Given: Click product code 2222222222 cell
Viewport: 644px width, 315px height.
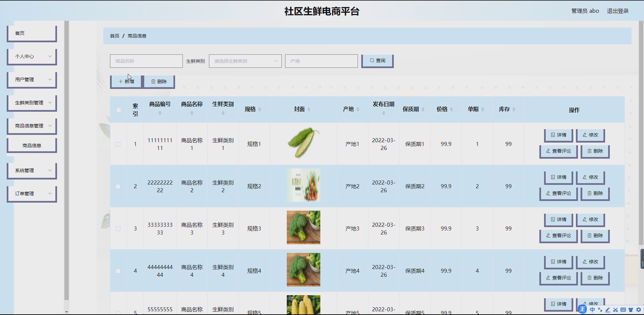Looking at the screenshot, I should (x=160, y=186).
